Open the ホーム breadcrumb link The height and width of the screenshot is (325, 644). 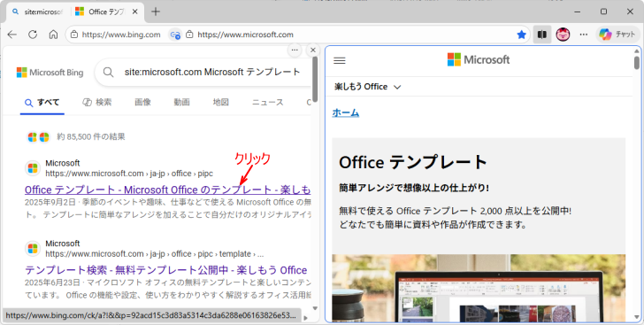pos(345,112)
